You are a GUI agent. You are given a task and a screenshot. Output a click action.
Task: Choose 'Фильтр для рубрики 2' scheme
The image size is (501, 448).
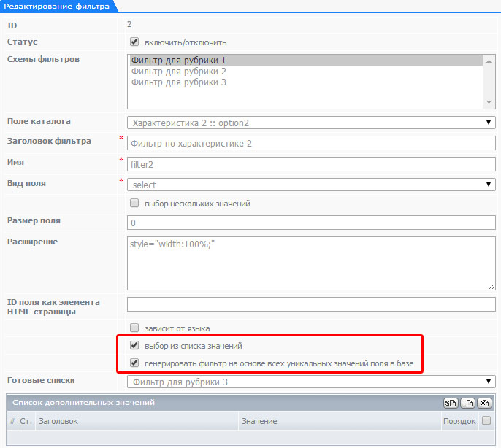[x=178, y=72]
